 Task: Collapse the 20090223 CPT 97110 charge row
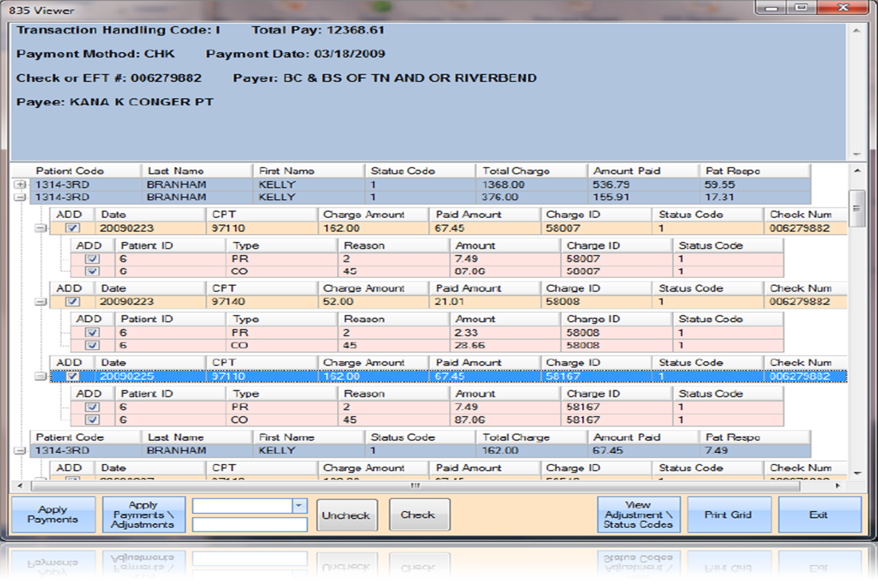pyautogui.click(x=40, y=228)
